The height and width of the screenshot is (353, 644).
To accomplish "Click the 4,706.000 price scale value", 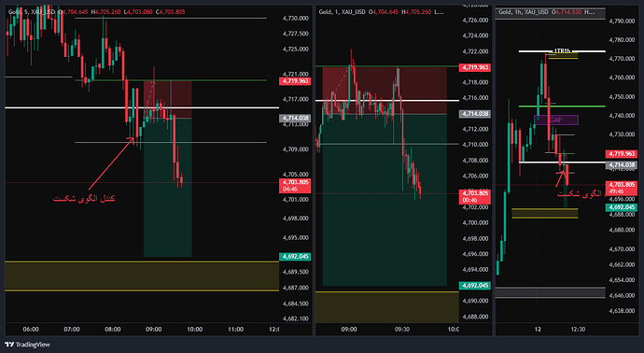I will (476, 176).
